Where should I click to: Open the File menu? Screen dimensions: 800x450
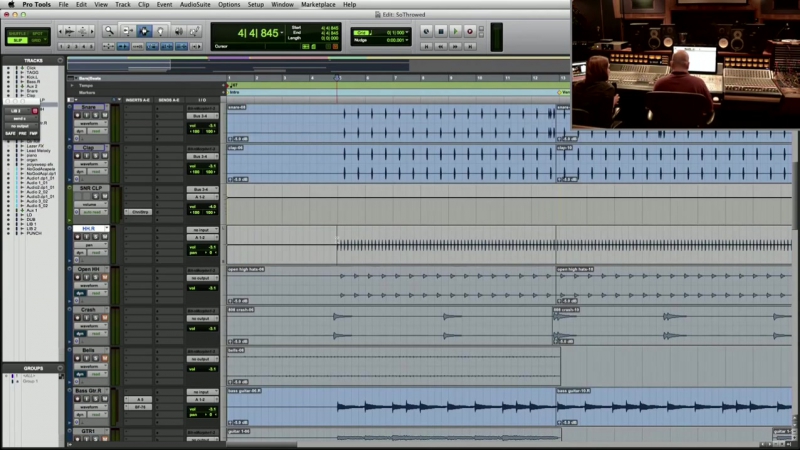(63, 5)
